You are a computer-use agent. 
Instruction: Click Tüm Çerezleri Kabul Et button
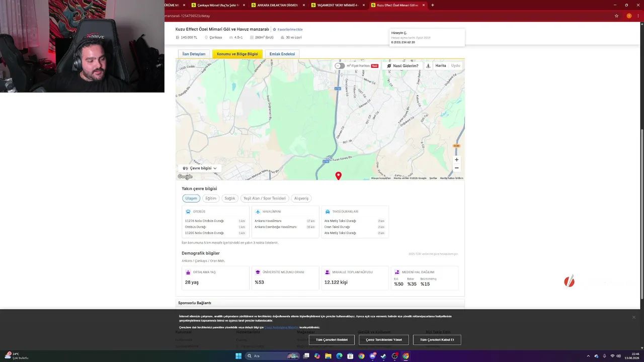437,340
